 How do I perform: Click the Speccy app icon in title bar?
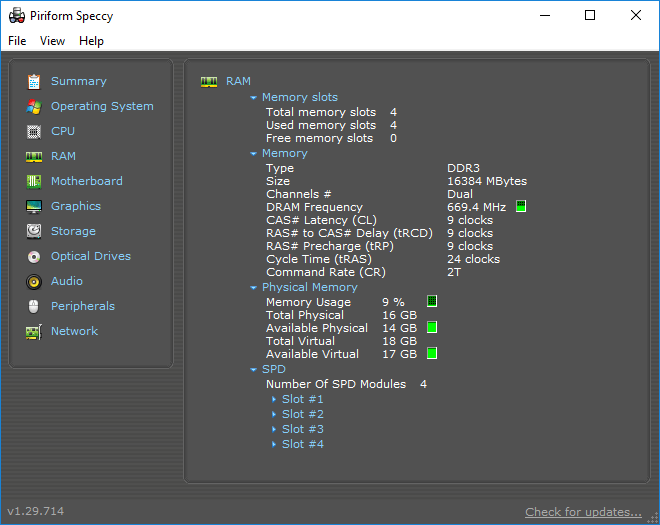coord(17,16)
